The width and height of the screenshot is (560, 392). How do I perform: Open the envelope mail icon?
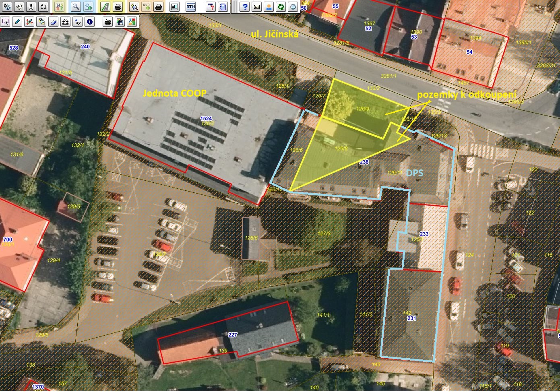point(256,7)
